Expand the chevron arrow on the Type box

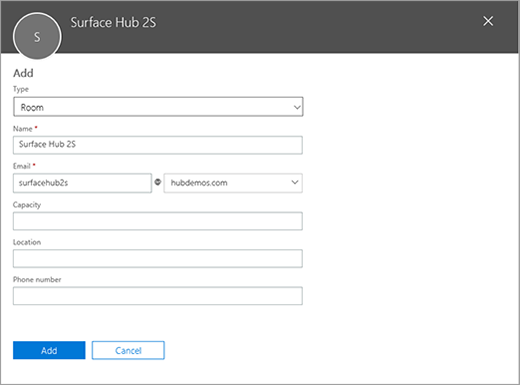(297, 107)
